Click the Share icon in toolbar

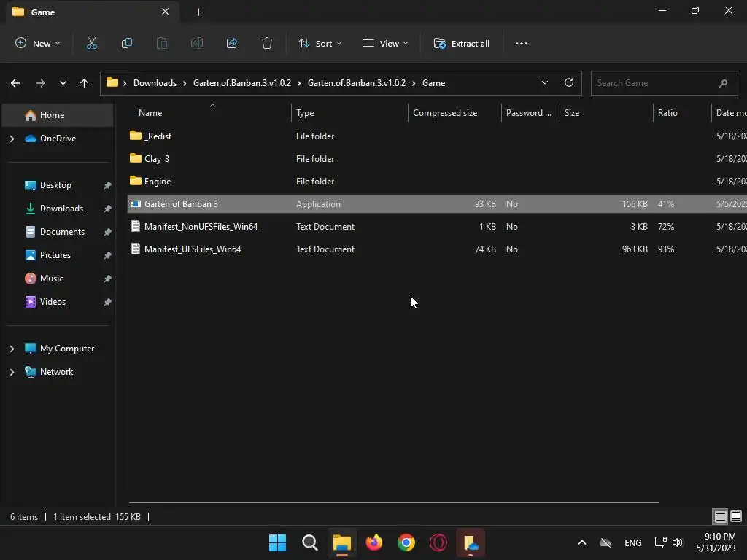[232, 43]
